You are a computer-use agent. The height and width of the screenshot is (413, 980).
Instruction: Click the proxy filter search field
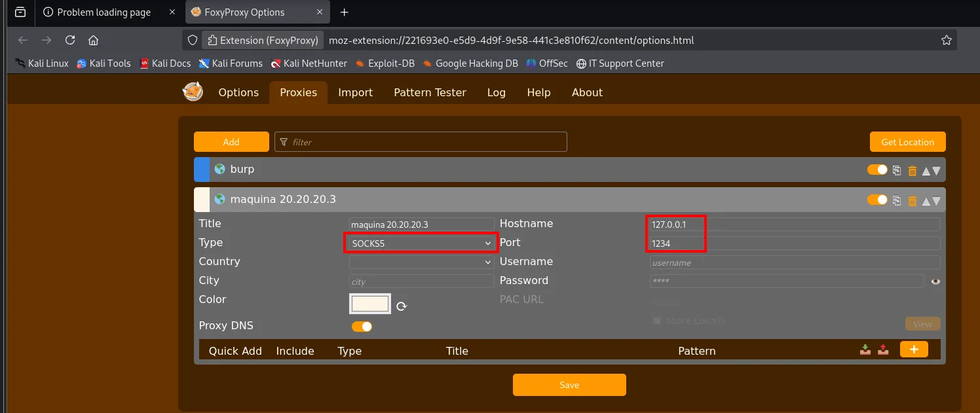pyautogui.click(x=421, y=142)
